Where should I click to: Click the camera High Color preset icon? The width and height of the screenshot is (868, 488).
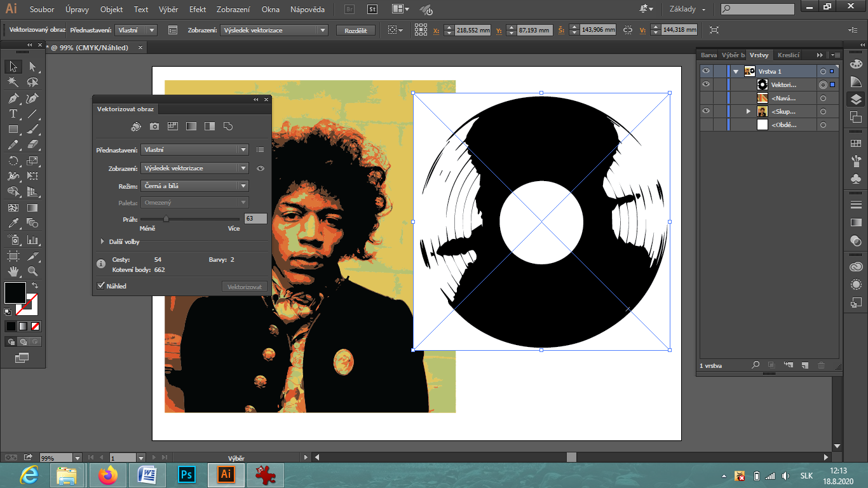[154, 126]
